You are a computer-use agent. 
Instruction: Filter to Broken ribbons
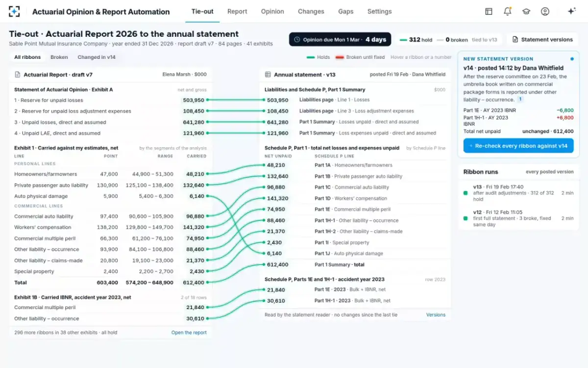coord(59,57)
